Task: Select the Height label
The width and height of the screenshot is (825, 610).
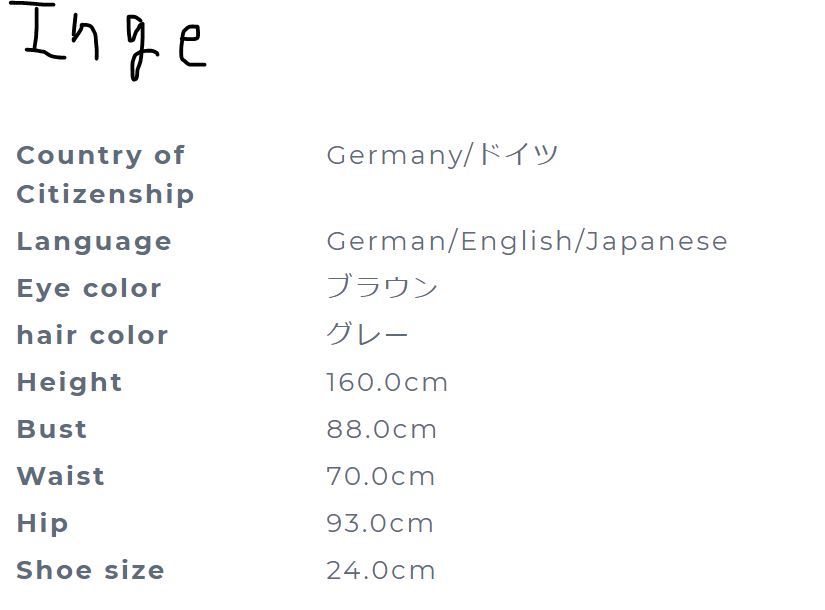Action: point(69,383)
